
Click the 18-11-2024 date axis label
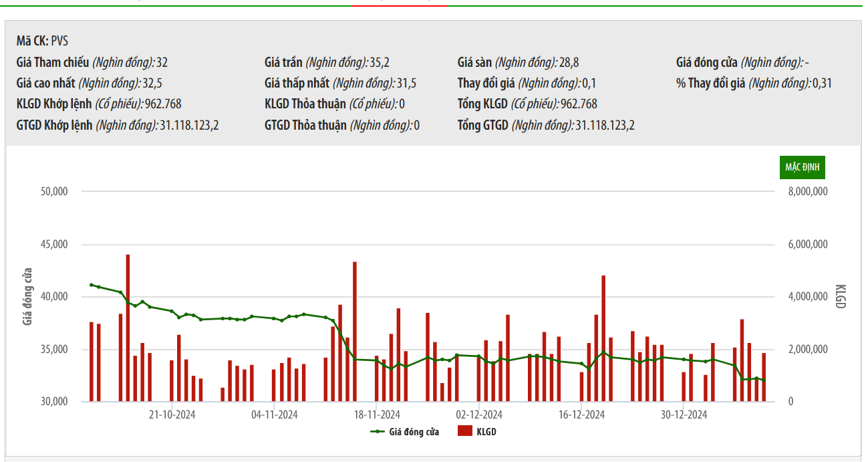(377, 415)
